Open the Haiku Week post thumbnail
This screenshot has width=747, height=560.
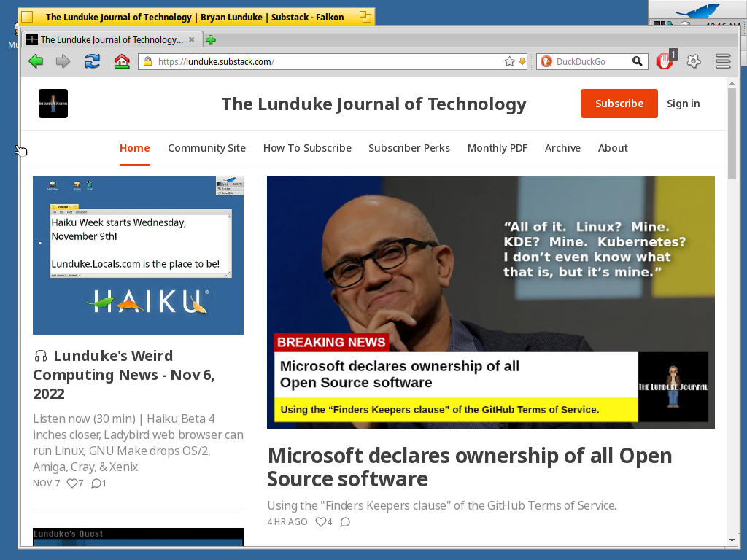pos(138,255)
